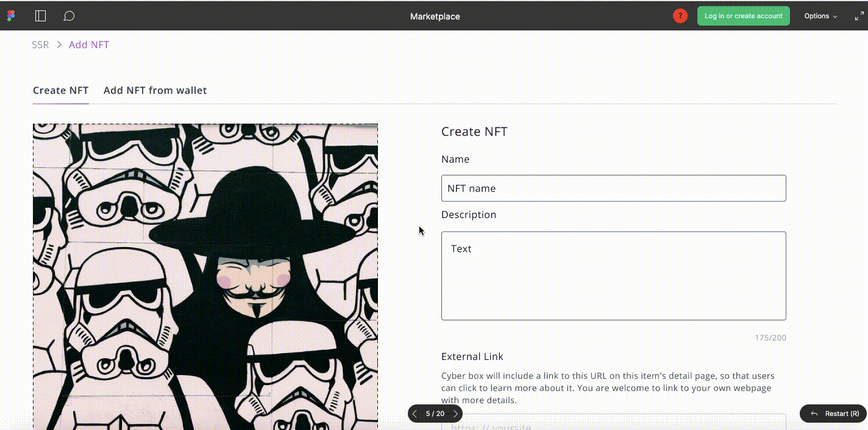Click the red help question mark icon
The width and height of the screenshot is (868, 430).
point(680,16)
